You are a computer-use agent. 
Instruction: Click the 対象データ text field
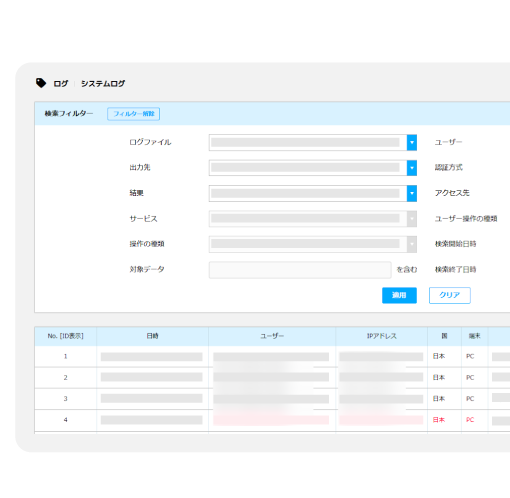[x=300, y=270]
